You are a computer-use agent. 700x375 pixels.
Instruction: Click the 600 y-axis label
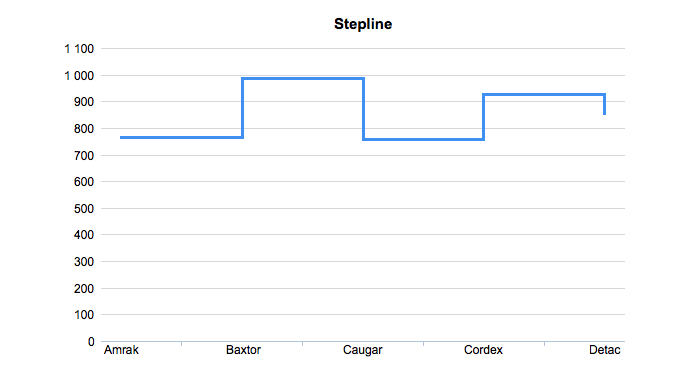(84, 182)
